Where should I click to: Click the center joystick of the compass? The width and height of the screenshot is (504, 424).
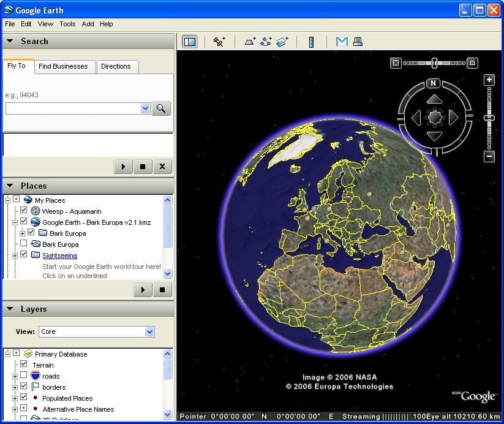(435, 118)
